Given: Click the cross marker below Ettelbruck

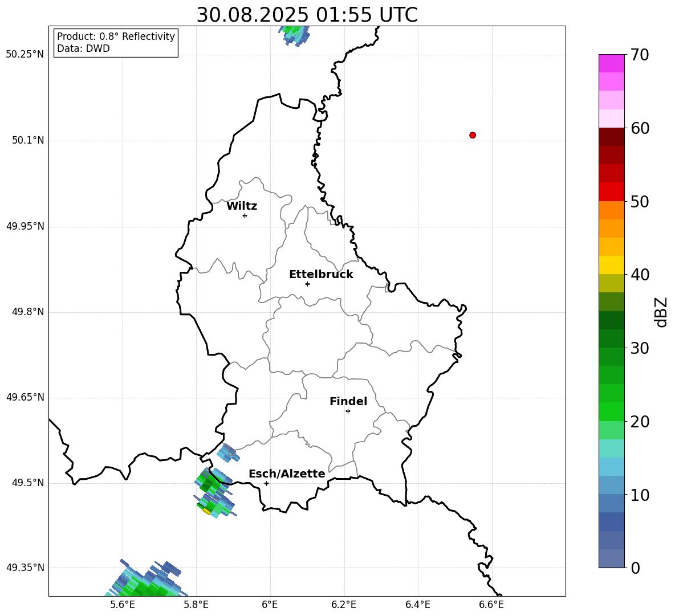Looking at the screenshot, I should pyautogui.click(x=307, y=284).
